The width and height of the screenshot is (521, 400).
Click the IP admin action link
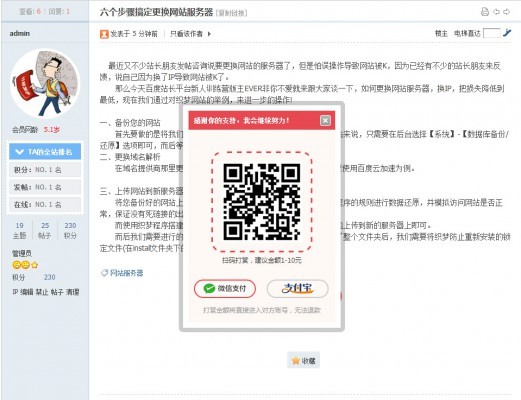15,292
